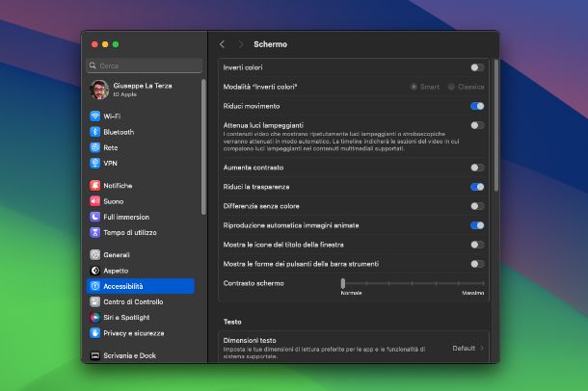Click the settings pane vertical scrollbar
Screen dimensions: 588x391
pos(496,125)
